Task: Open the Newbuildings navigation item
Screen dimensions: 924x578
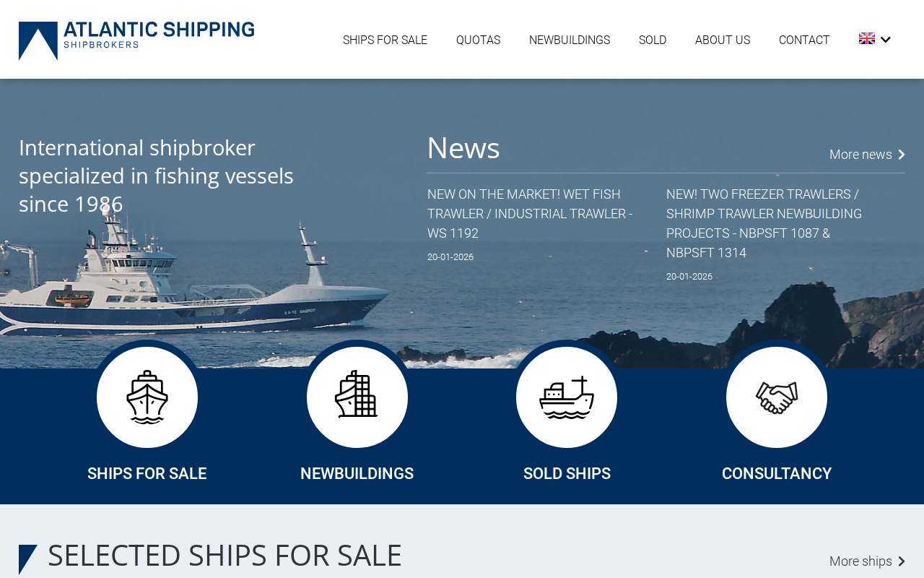Action: coord(570,40)
